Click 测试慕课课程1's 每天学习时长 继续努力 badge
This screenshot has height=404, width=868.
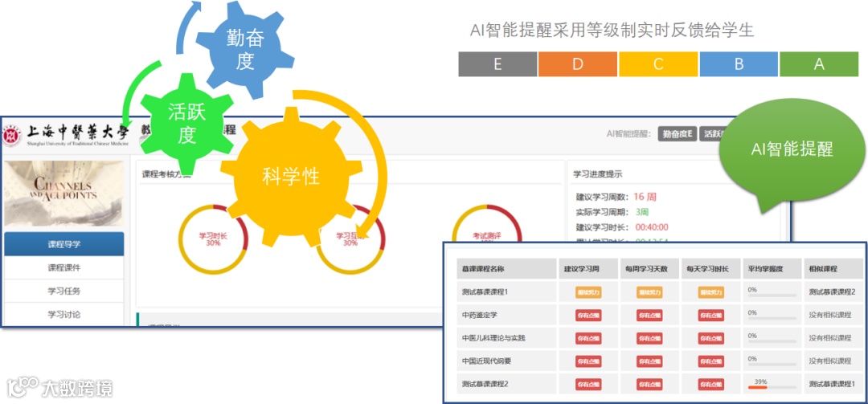pos(710,292)
